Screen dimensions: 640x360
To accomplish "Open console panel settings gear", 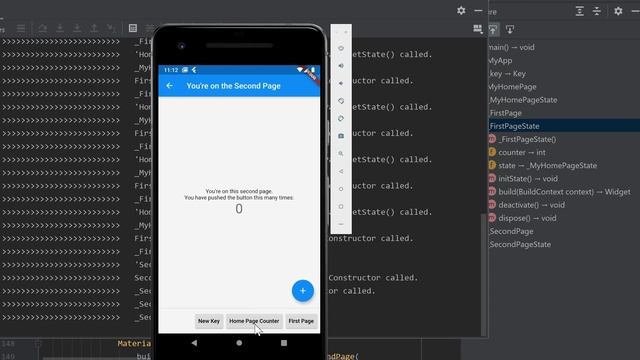I will pyautogui.click(x=461, y=11).
